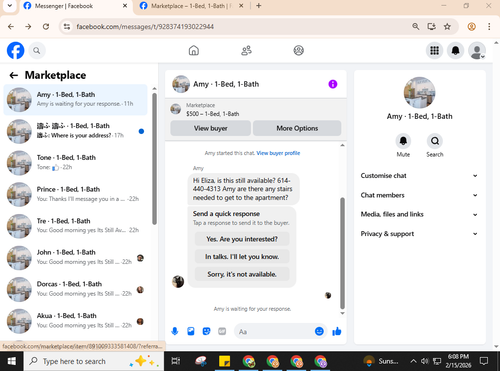Reload the Messenger page
Viewport: 500px width, 371px height.
[x=46, y=27]
